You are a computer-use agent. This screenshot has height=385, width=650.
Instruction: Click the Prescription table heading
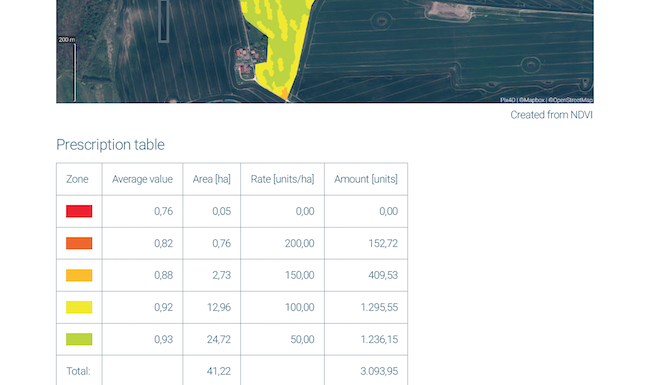click(110, 145)
